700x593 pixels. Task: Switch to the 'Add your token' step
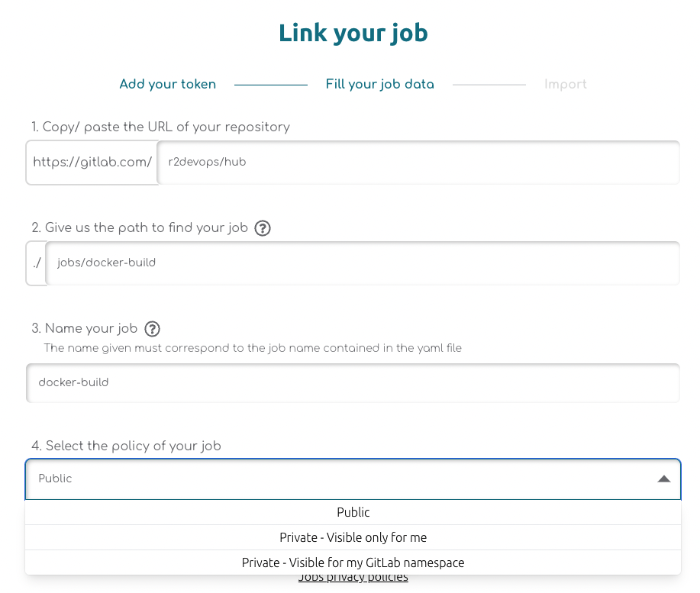tap(167, 84)
